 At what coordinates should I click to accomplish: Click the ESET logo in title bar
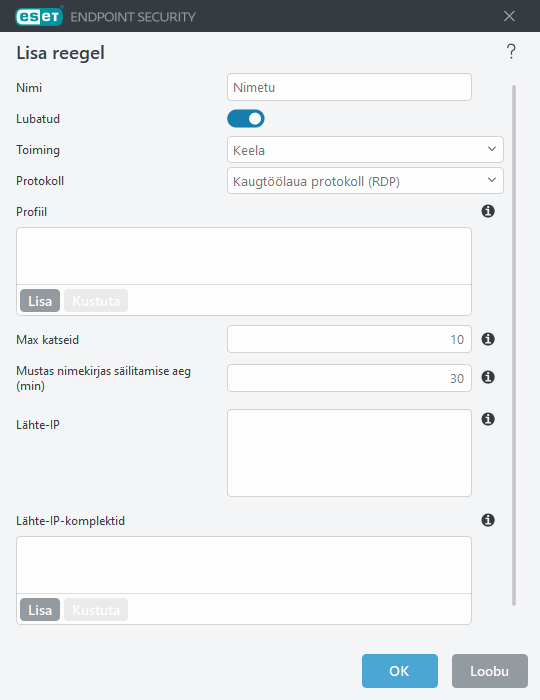39,17
